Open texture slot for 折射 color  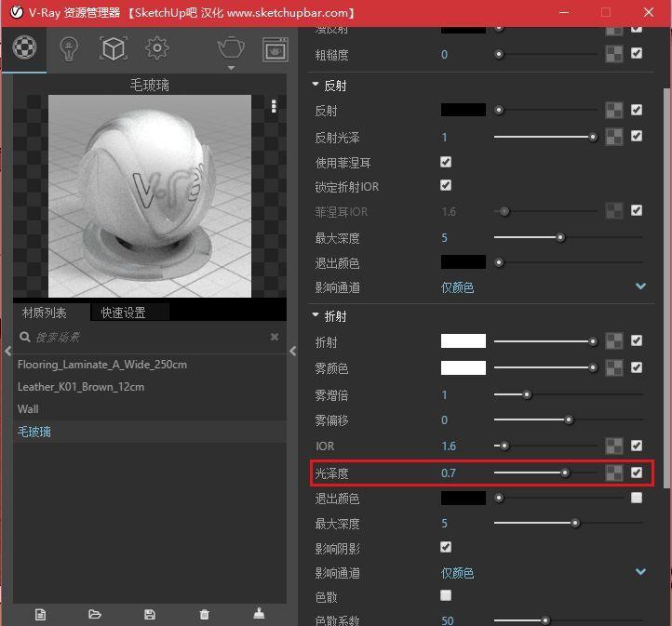tap(613, 341)
